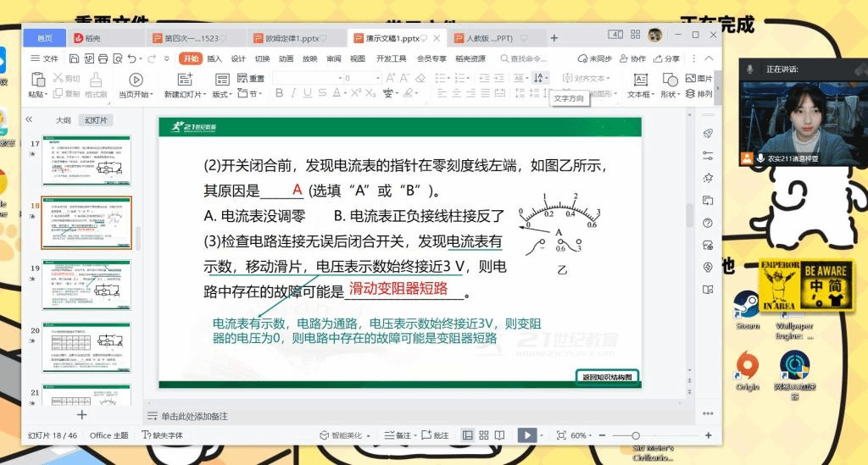Collapse the slide thumbnail panel
This screenshot has height=465, width=868.
point(29,120)
